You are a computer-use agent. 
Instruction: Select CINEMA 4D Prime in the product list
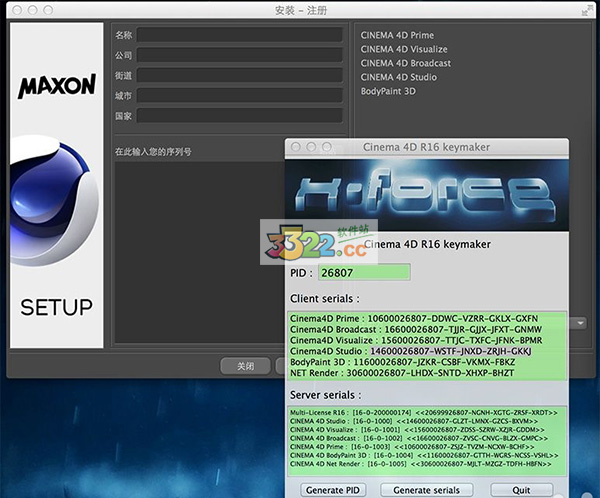pos(397,35)
